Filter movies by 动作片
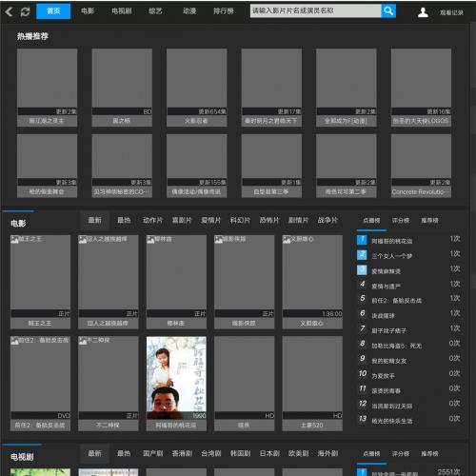476x476 pixels. point(152,220)
